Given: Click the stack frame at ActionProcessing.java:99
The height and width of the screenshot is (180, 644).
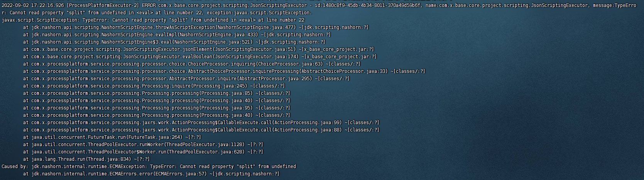Looking at the screenshot, I should tap(201, 123).
